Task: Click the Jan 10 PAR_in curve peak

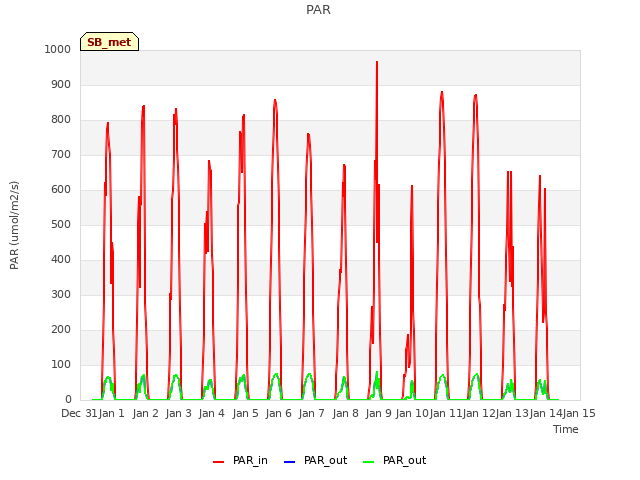Action: [412, 187]
